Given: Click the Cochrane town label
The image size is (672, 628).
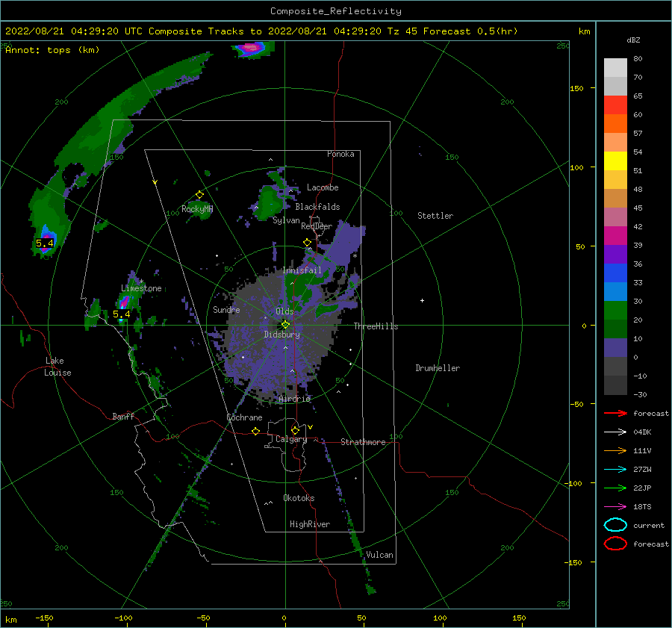Looking at the screenshot, I should pyautogui.click(x=244, y=417).
